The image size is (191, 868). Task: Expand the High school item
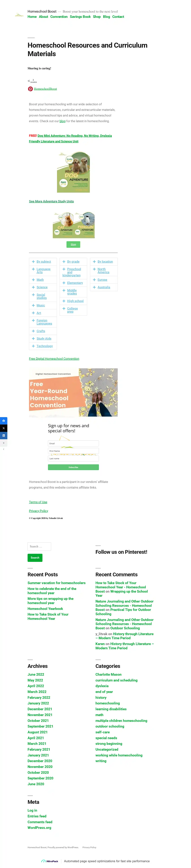pos(73,301)
